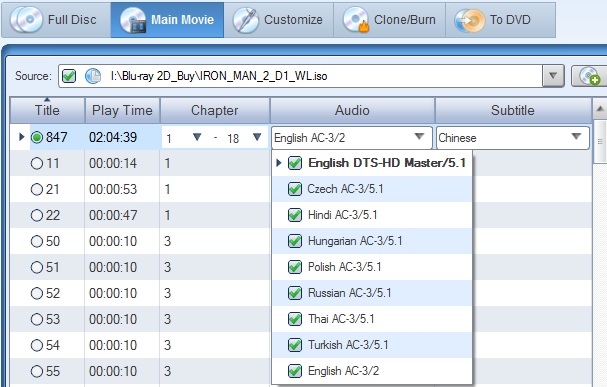Select title 847 radio button

coord(37,137)
